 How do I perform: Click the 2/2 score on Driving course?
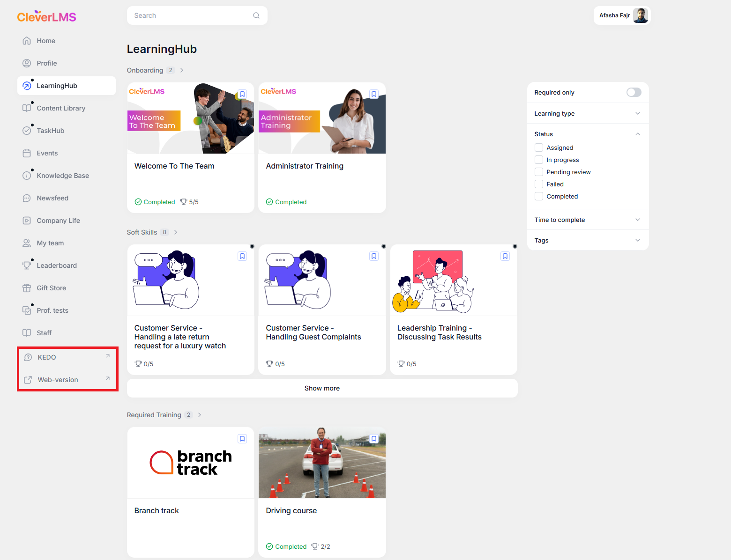(x=321, y=546)
